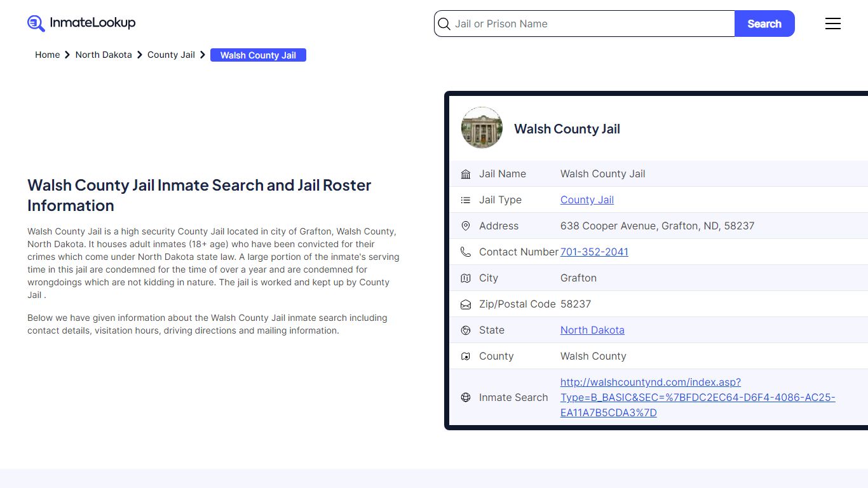
Task: Click the Jail Name value Walsh County Jail
Action: pyautogui.click(x=603, y=174)
